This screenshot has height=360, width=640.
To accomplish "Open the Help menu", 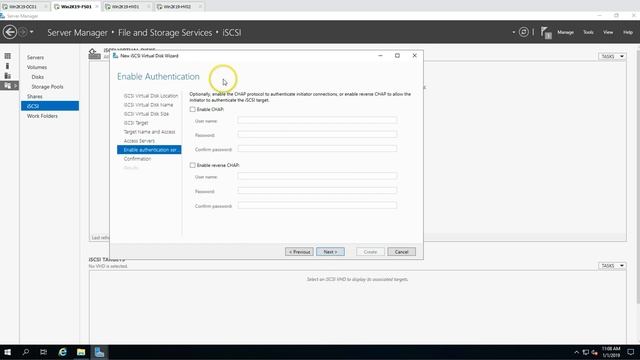I will click(x=628, y=32).
